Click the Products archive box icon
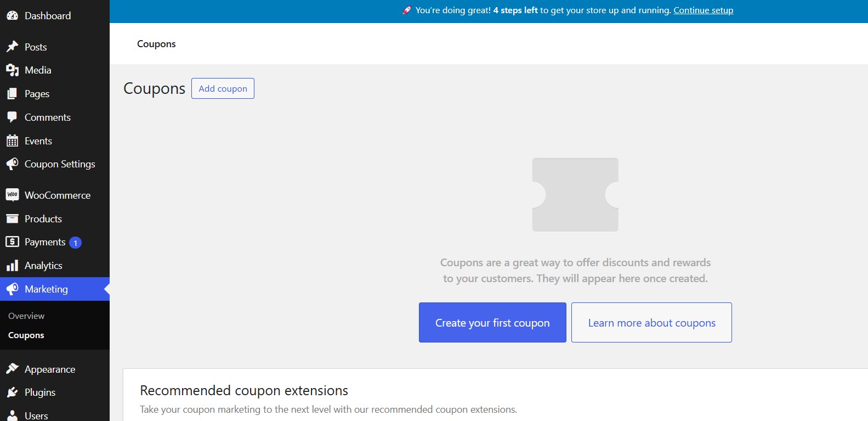The height and width of the screenshot is (421, 868). 12,218
